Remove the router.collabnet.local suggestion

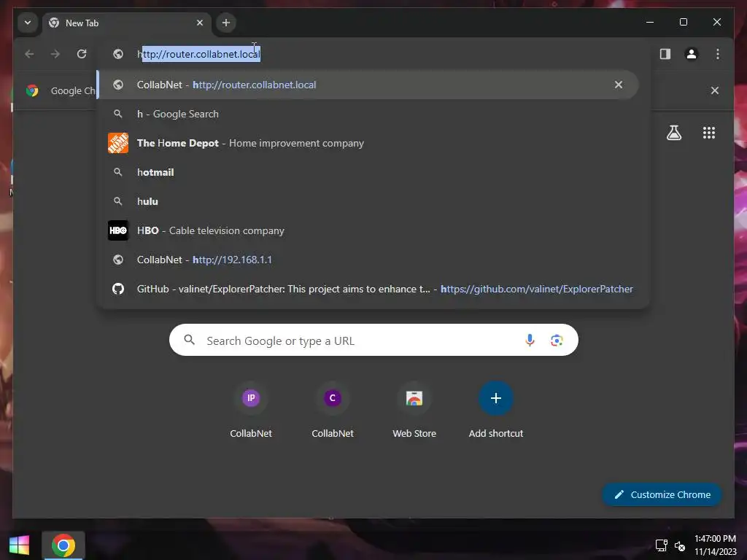tap(619, 85)
